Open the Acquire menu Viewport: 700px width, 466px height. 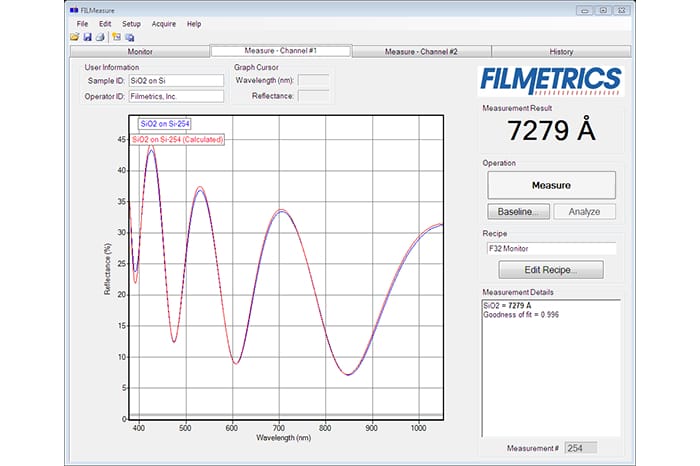pos(163,23)
